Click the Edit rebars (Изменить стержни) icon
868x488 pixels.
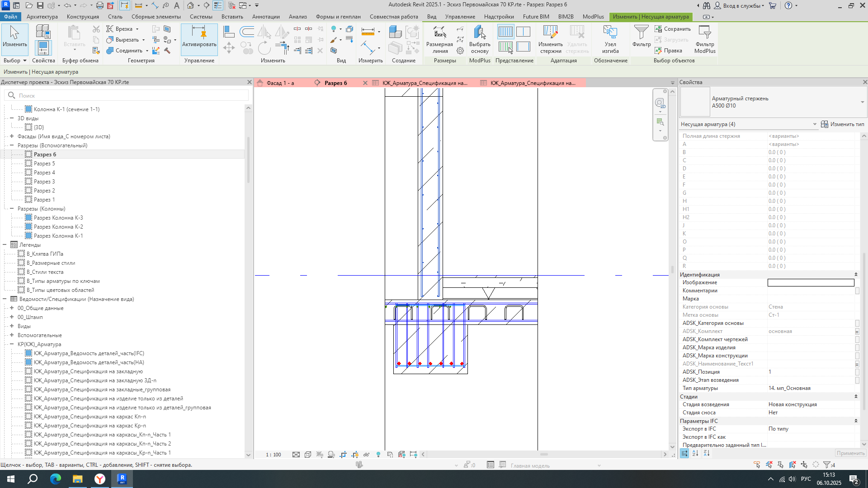pyautogui.click(x=550, y=39)
